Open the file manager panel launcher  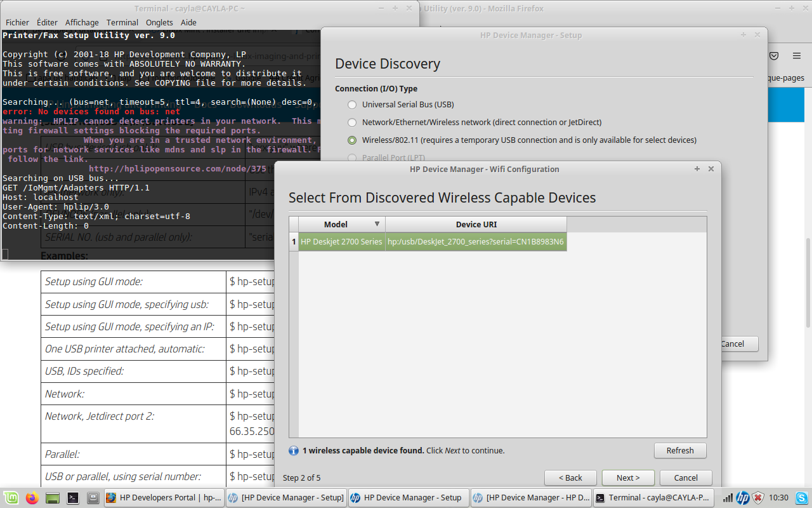pos(53,498)
